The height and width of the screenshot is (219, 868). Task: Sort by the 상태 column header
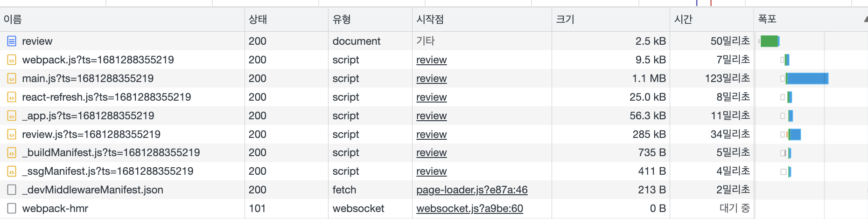(x=287, y=19)
